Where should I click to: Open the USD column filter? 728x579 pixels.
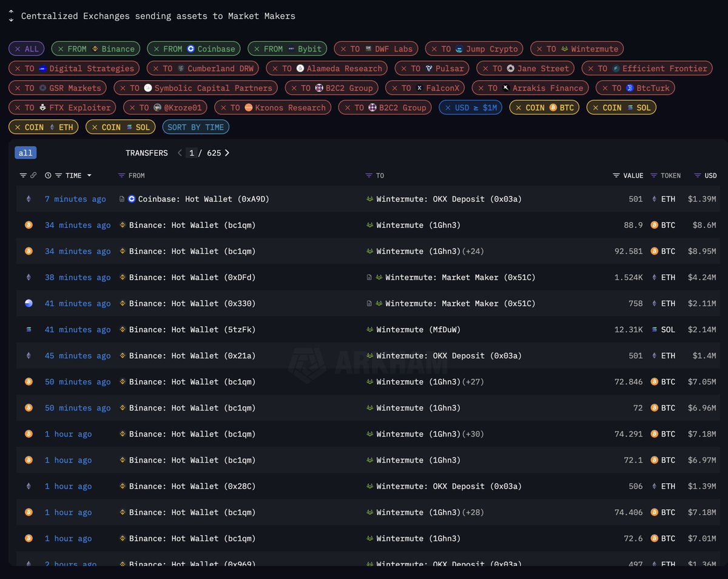click(x=698, y=175)
